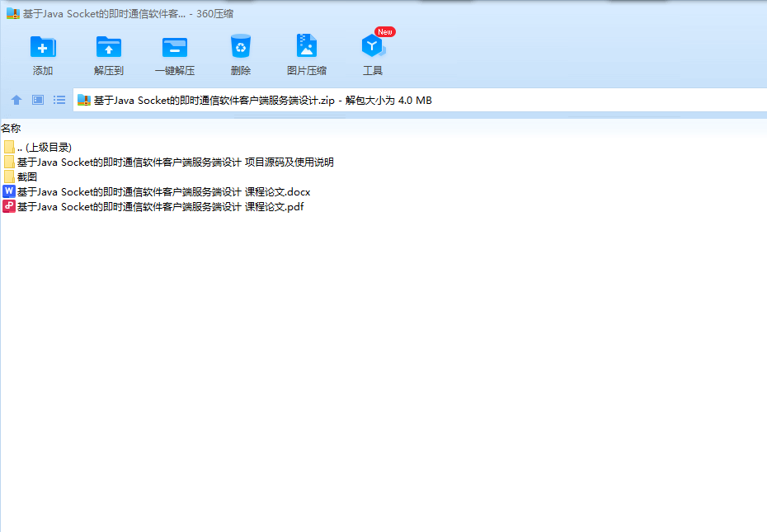Open the 工具 (Tools) icon marked New
767x532 pixels.
point(373,46)
